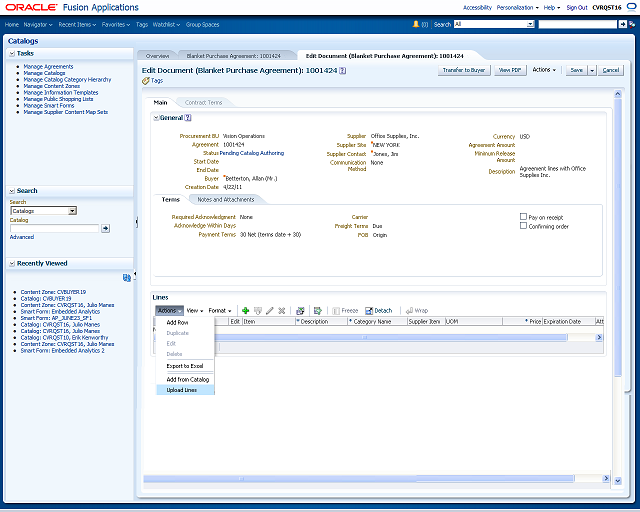Detach the Lines table

coord(378,311)
